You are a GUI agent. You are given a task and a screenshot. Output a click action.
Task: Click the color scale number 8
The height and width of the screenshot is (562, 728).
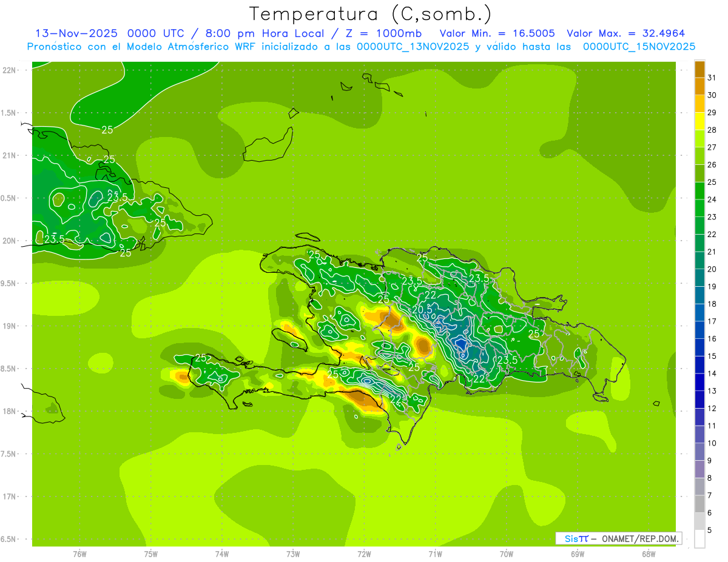[x=710, y=478]
